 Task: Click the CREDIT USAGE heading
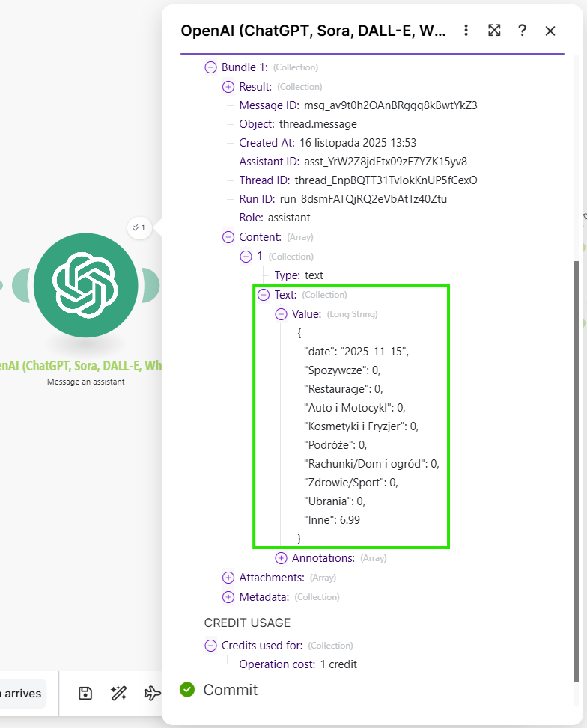coord(247,623)
